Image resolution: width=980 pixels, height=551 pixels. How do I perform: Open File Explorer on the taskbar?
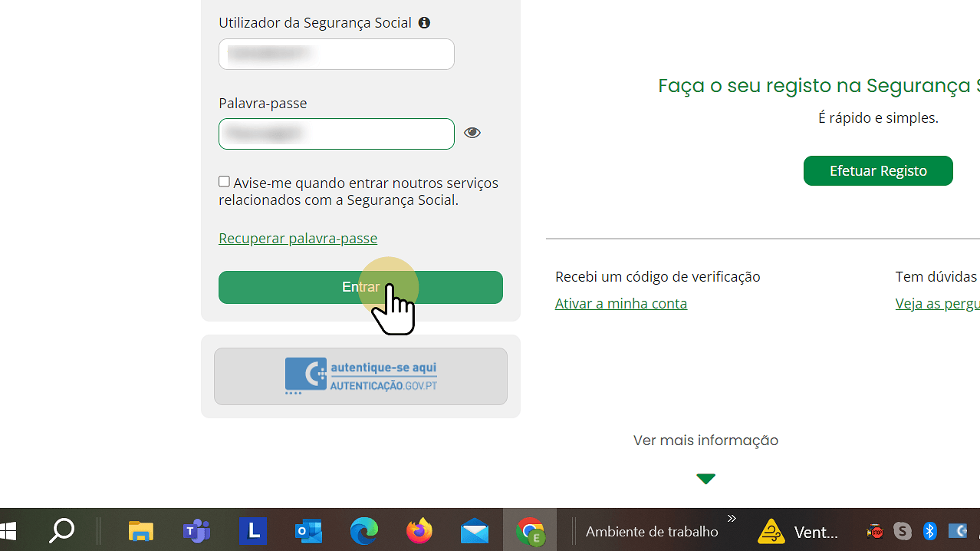click(x=140, y=530)
